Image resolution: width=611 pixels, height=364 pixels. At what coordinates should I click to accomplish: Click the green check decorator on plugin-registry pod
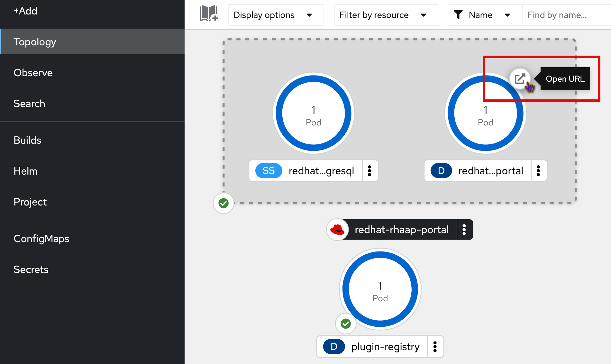coord(345,323)
